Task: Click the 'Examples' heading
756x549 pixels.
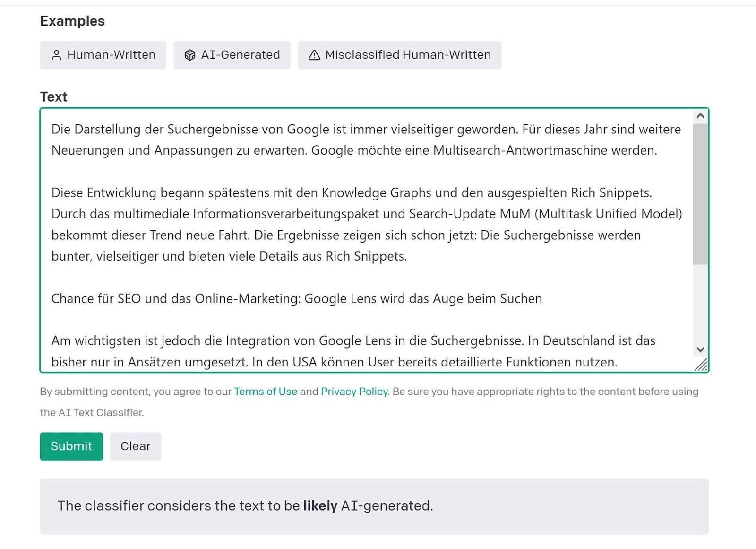Action: (x=72, y=21)
